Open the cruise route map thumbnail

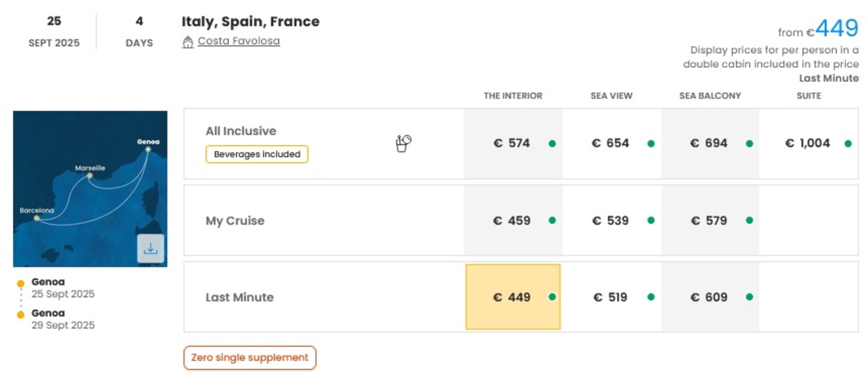[x=90, y=189]
